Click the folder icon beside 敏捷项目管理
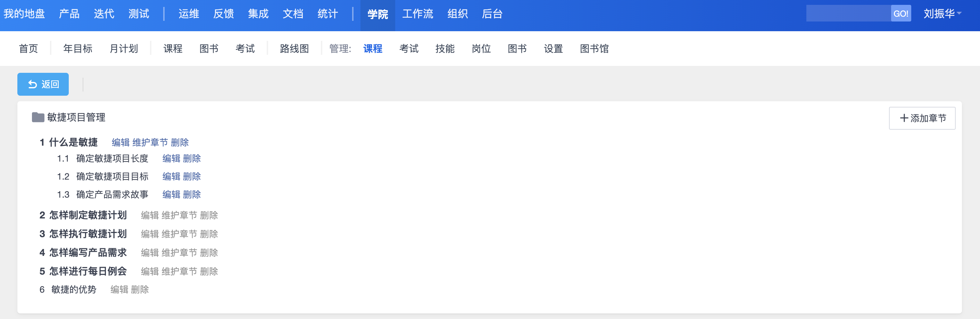 click(38, 117)
